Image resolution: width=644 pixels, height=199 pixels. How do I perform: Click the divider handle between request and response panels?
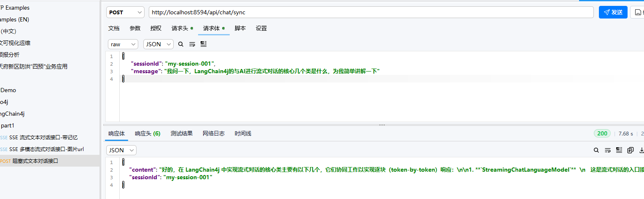click(x=382, y=125)
